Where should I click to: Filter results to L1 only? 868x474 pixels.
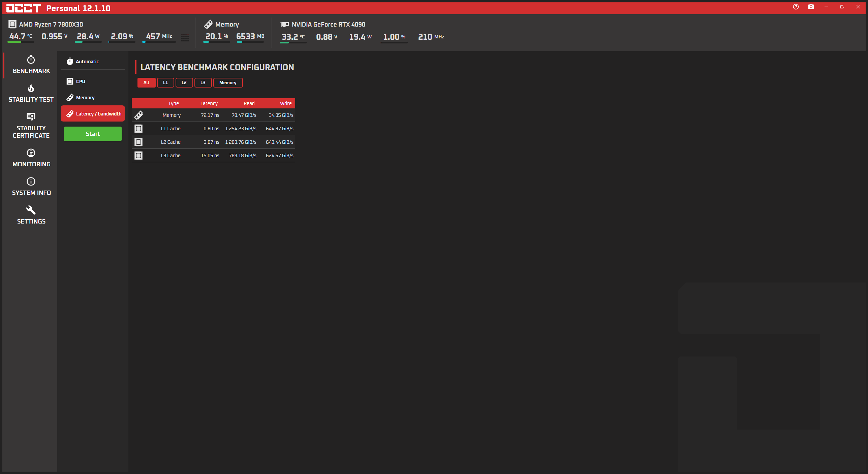click(165, 82)
